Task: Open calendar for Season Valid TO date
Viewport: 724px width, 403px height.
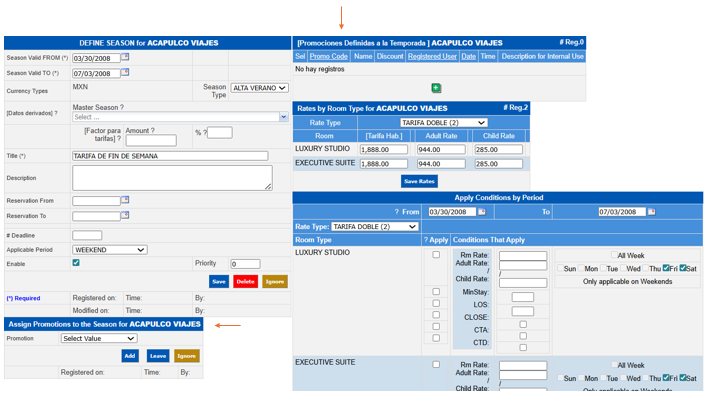Action: coord(126,73)
